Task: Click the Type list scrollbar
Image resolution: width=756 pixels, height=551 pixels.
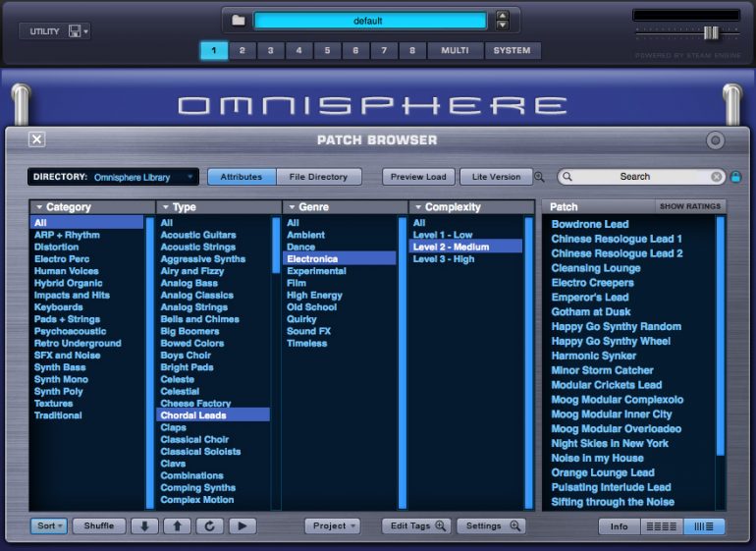Action: pos(276,246)
